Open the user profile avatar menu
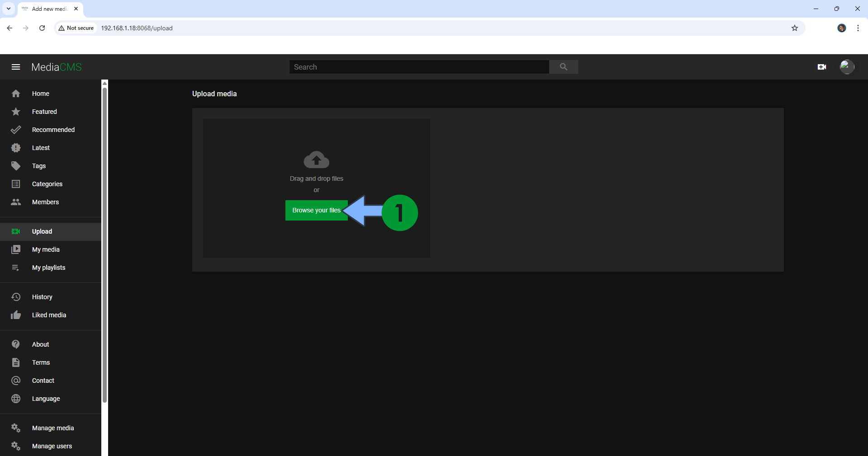This screenshot has width=868, height=456. click(847, 66)
